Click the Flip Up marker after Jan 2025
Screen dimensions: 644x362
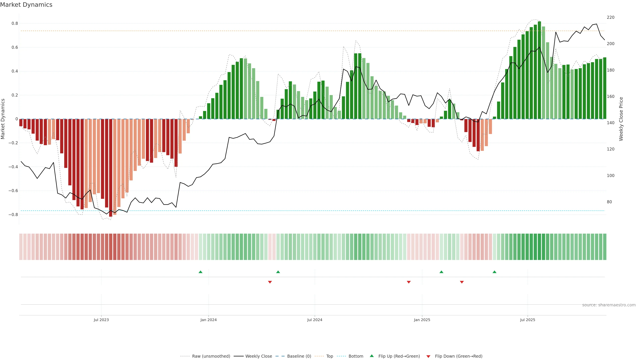441,272
